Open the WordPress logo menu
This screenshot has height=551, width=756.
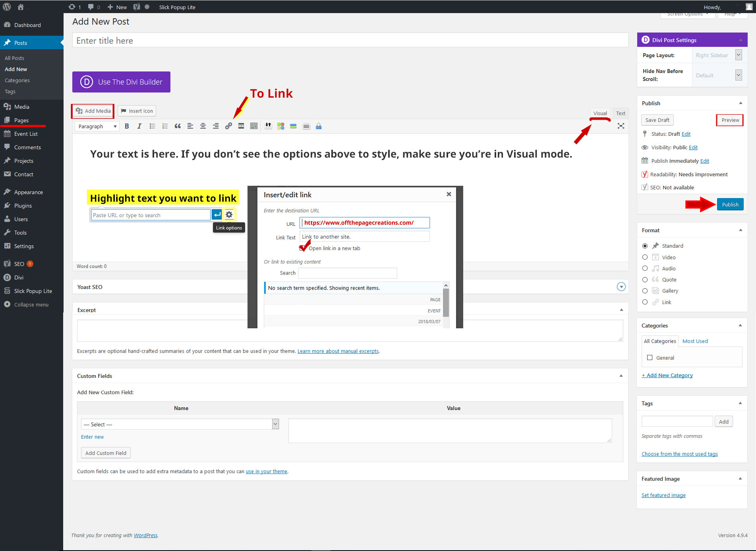click(7, 7)
